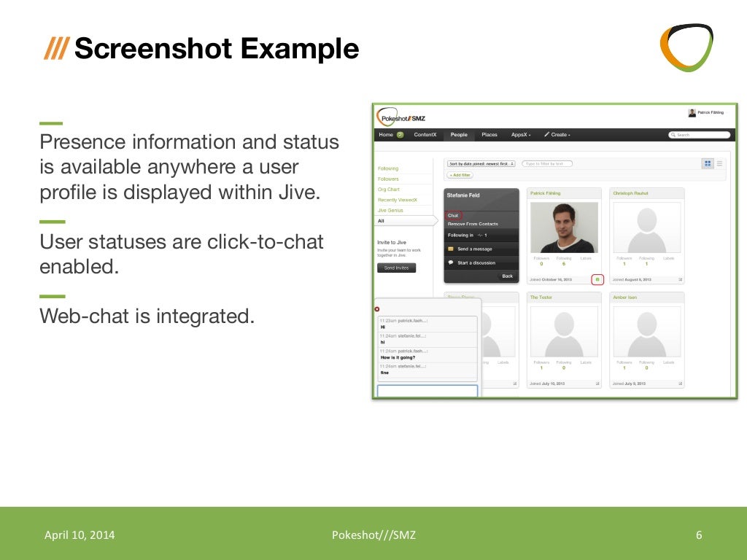Click The Tester name link

[541, 297]
